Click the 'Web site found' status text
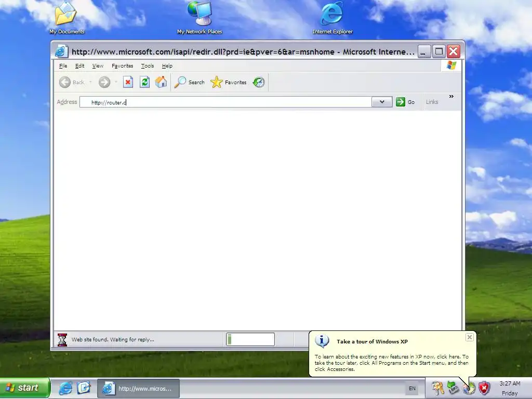The width and height of the screenshot is (532, 399). point(113,340)
